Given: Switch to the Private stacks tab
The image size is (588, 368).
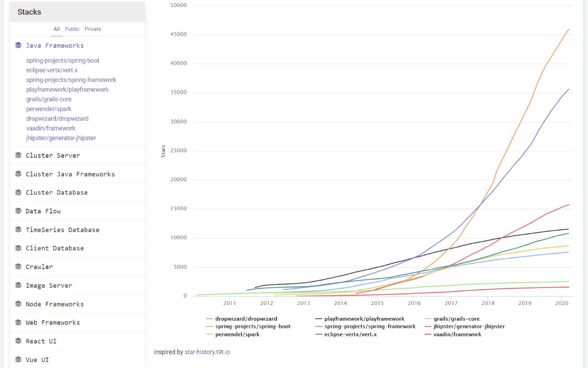Looking at the screenshot, I should point(93,29).
